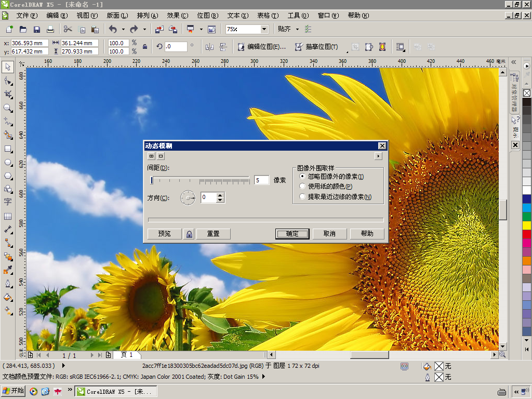Open the 位图 menu
The width and height of the screenshot is (532, 399).
pos(207,16)
